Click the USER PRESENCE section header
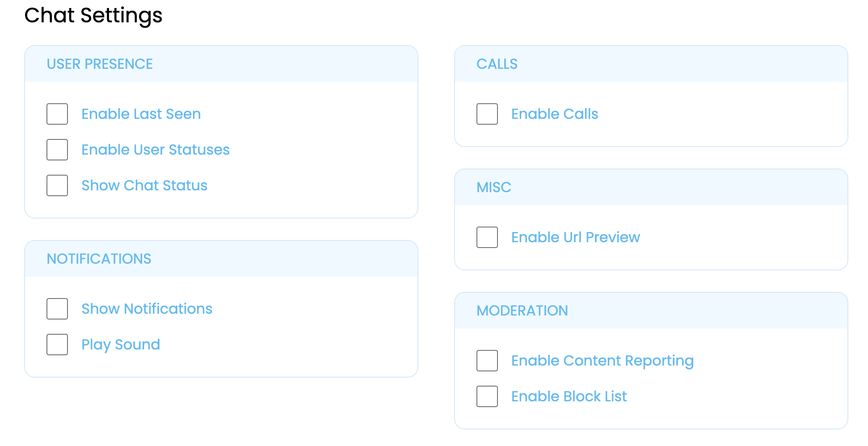Image resolution: width=868 pixels, height=446 pixels. click(x=100, y=64)
